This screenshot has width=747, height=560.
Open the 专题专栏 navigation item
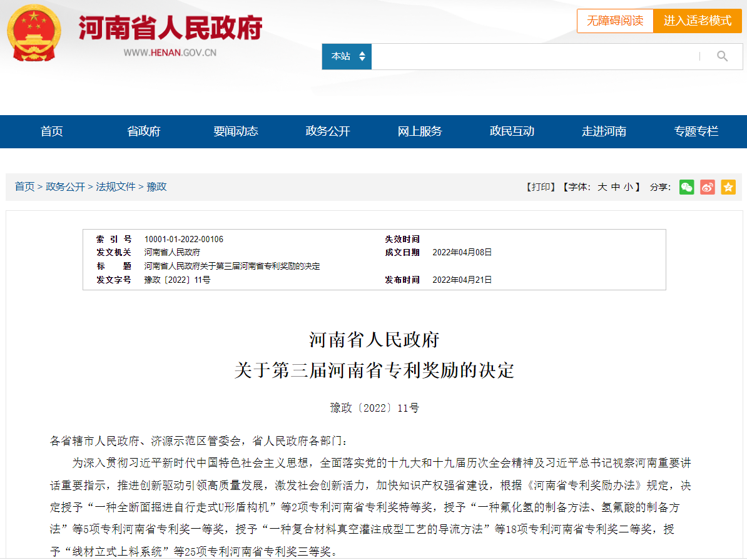696,131
